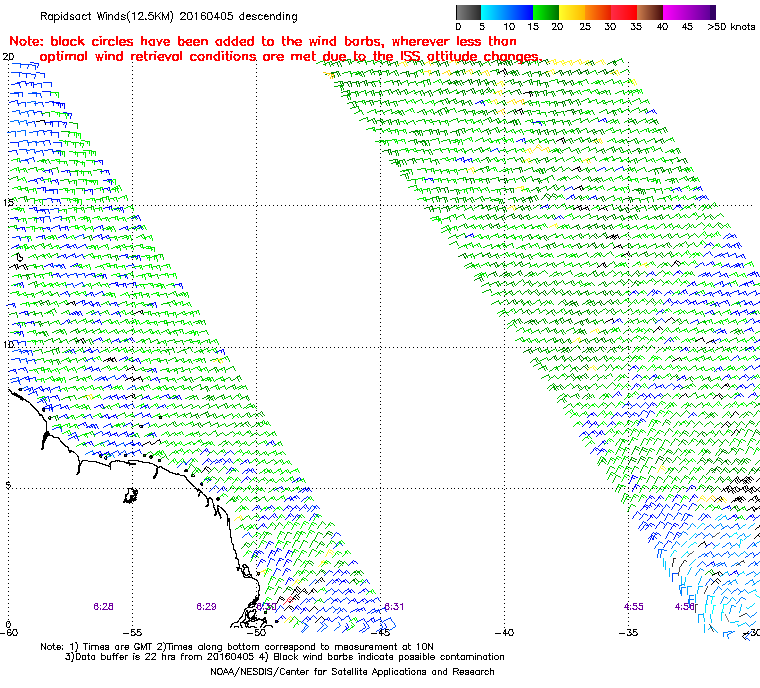The height and width of the screenshot is (688, 760).
Task: Click the yellow 20-25 knots legend segment
Action: pos(572,12)
